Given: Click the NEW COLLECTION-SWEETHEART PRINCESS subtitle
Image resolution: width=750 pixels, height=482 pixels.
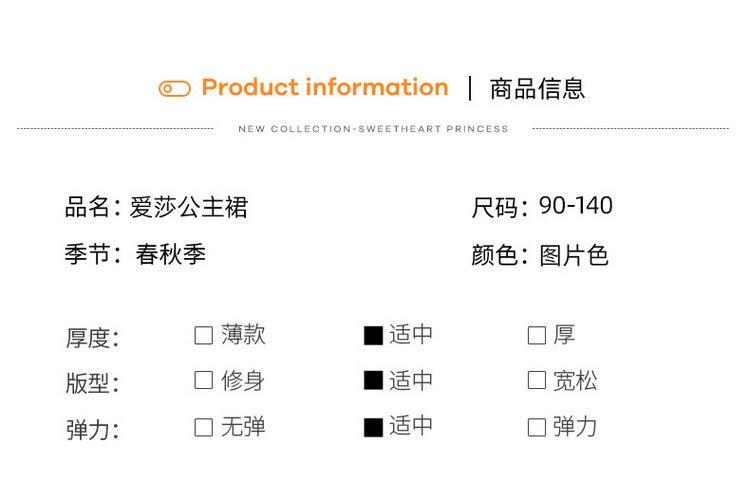Looking at the screenshot, I should [373, 129].
